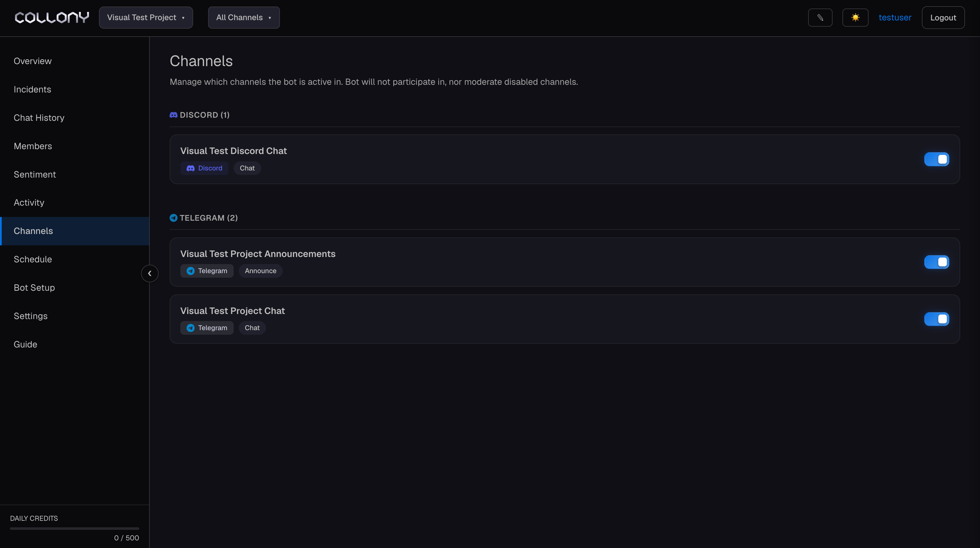The height and width of the screenshot is (548, 980).
Task: View the Activity page
Action: tap(75, 203)
